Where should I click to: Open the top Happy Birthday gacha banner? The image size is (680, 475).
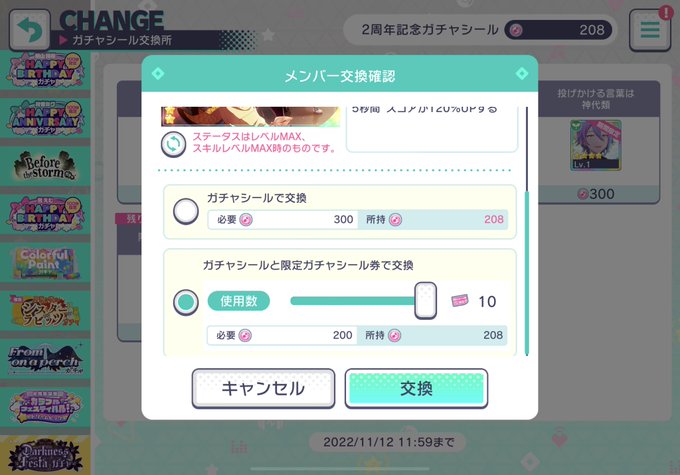tap(45, 70)
